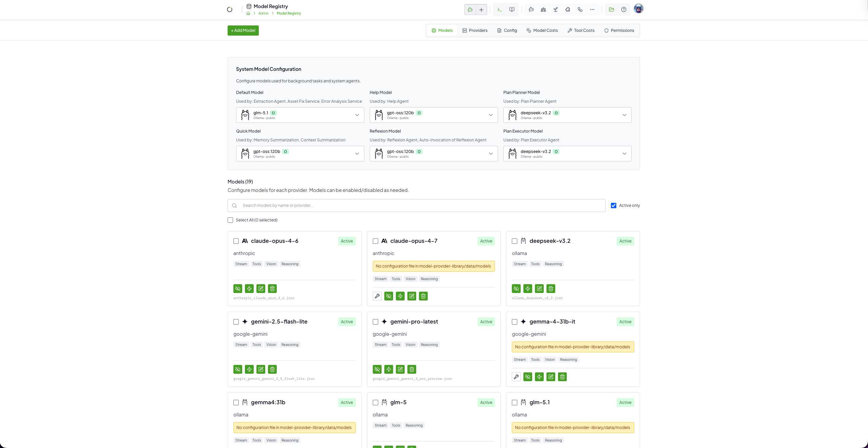This screenshot has width=868, height=448.
Task: Edit the gemini-pro-latest model
Action: (x=400, y=369)
